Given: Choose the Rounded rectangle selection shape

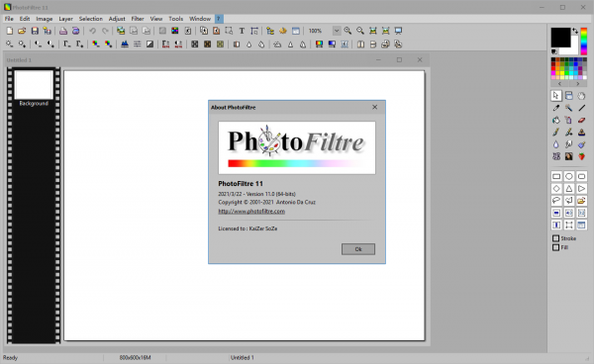Looking at the screenshot, I should (x=581, y=176).
